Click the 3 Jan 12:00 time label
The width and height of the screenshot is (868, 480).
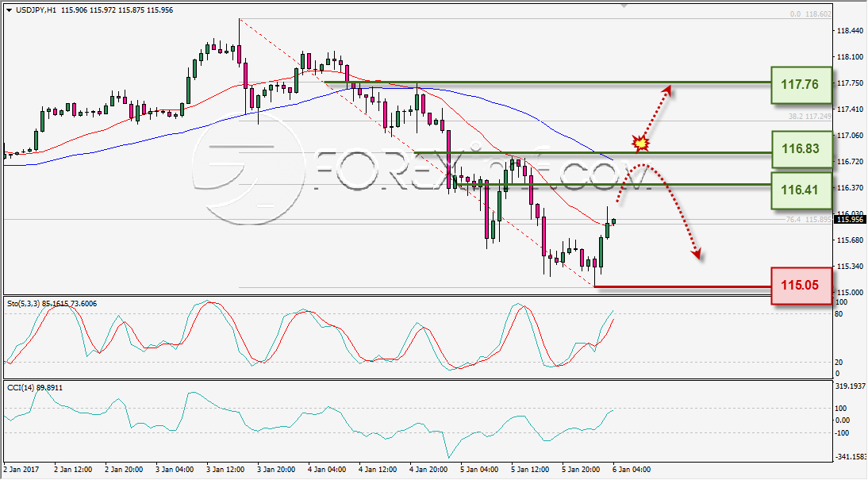tap(226, 470)
